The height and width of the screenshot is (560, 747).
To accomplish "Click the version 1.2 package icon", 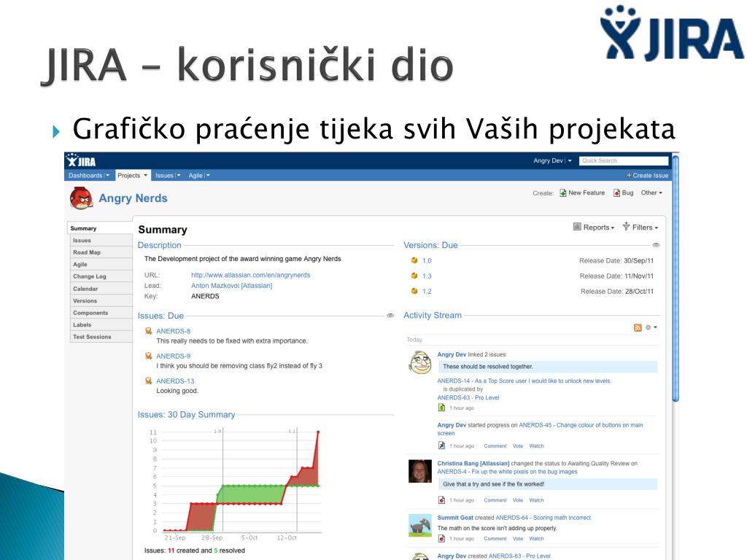I will point(414,291).
